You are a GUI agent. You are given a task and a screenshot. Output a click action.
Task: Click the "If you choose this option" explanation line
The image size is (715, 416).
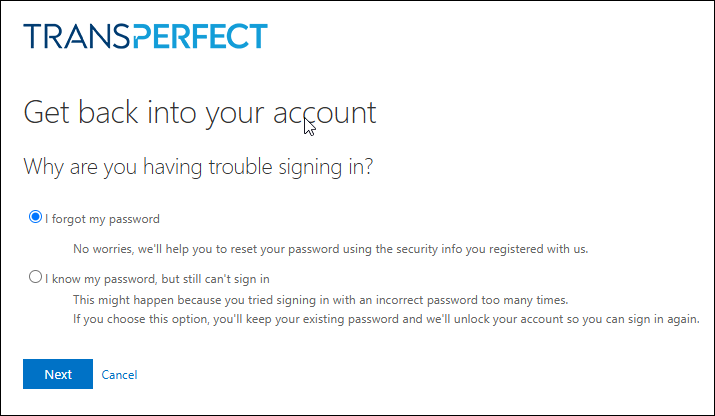pos(387,320)
